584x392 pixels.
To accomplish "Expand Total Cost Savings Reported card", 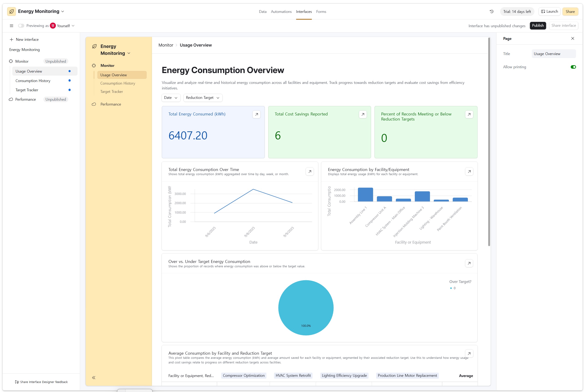I will (x=363, y=115).
